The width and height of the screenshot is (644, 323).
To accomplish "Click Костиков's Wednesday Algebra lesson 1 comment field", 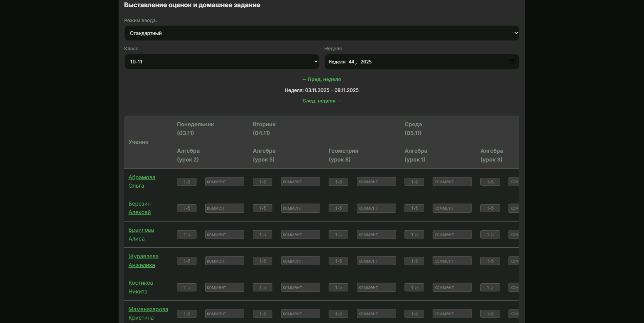I will pos(452,287).
